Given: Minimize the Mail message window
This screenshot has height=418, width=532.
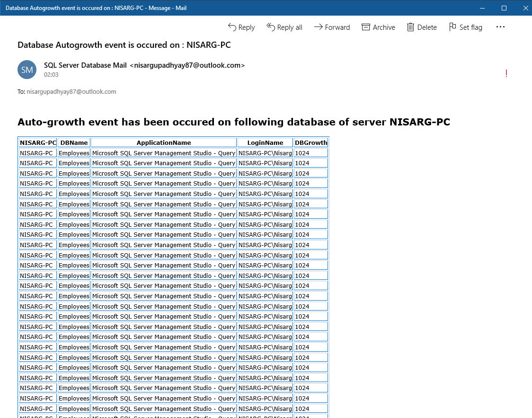Looking at the screenshot, I should [x=482, y=8].
